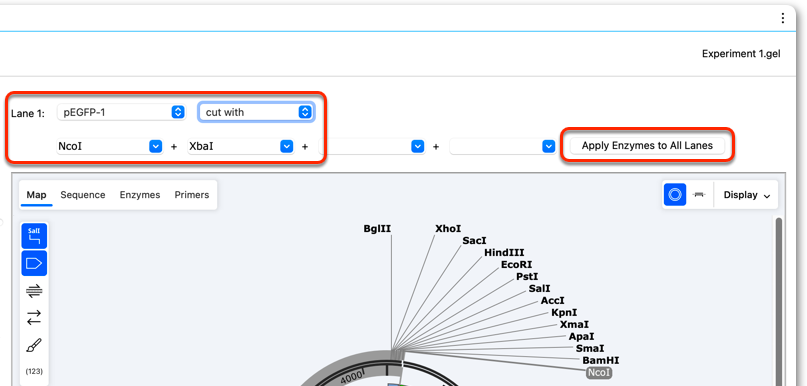The height and width of the screenshot is (386, 807).
Task: Switch to the Enzymes tab
Action: click(x=140, y=195)
